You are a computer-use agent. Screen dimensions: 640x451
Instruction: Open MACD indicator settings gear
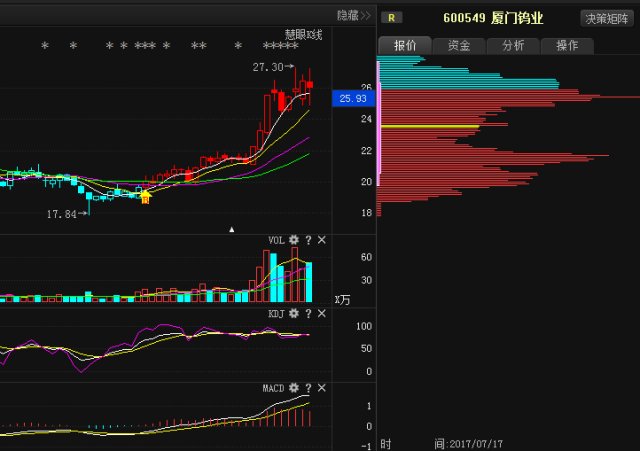pos(294,388)
